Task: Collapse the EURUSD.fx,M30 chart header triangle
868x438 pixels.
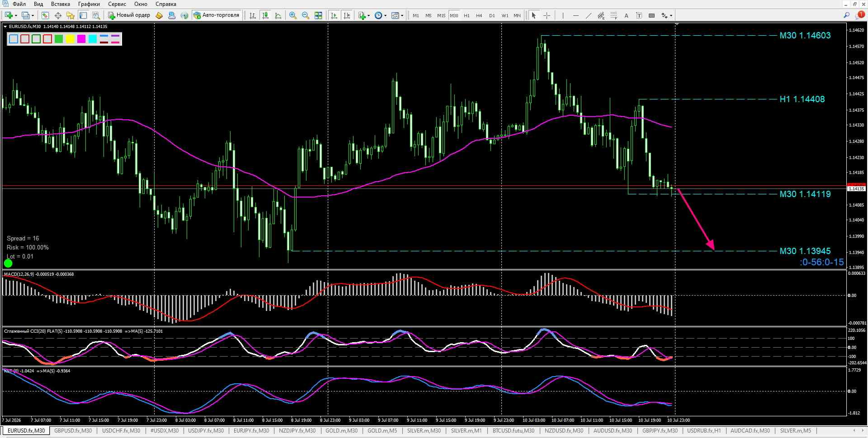Action: pyautogui.click(x=5, y=27)
